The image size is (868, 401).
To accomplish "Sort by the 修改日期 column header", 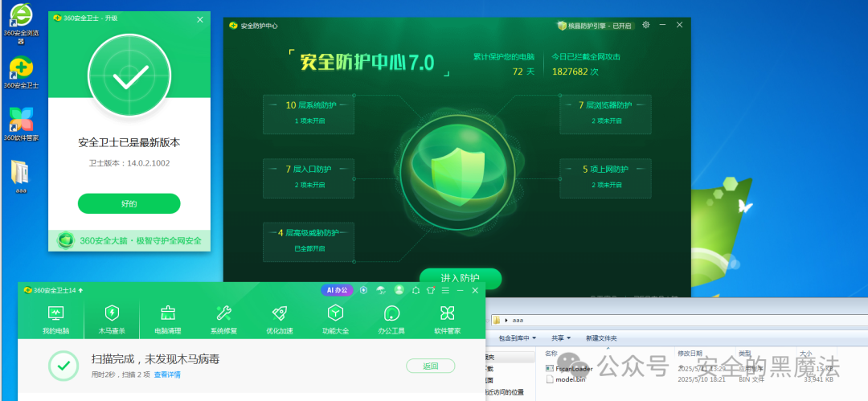I will coord(690,353).
